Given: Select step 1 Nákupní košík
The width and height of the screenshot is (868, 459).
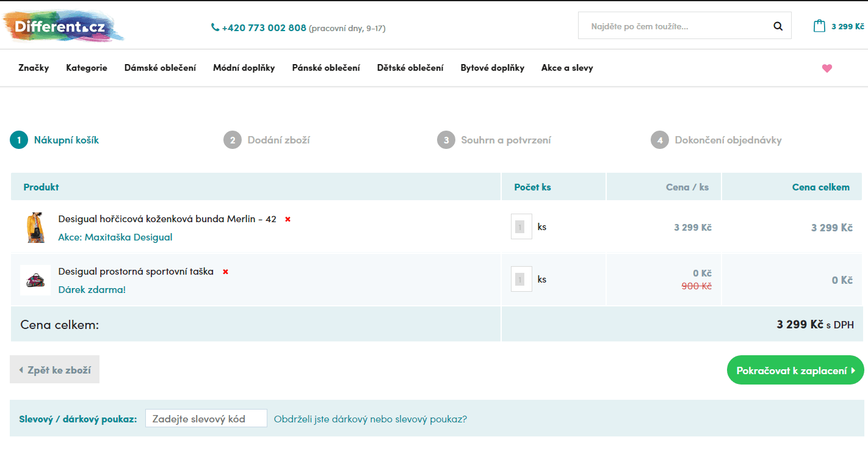Looking at the screenshot, I should [x=54, y=140].
